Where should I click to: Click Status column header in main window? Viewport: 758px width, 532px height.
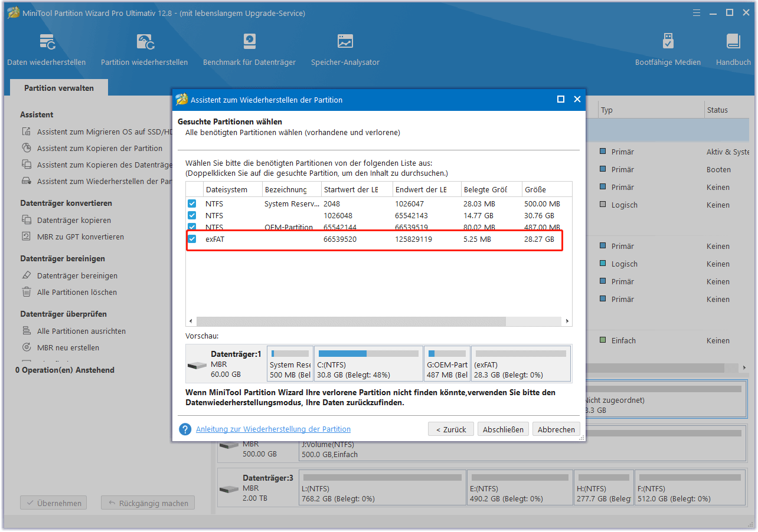pos(727,110)
